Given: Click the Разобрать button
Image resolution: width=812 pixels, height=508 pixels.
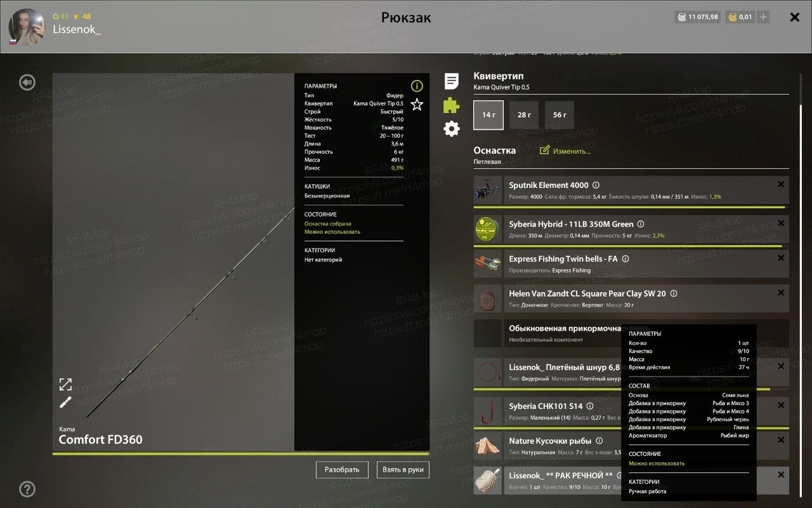Looking at the screenshot, I should point(342,470).
